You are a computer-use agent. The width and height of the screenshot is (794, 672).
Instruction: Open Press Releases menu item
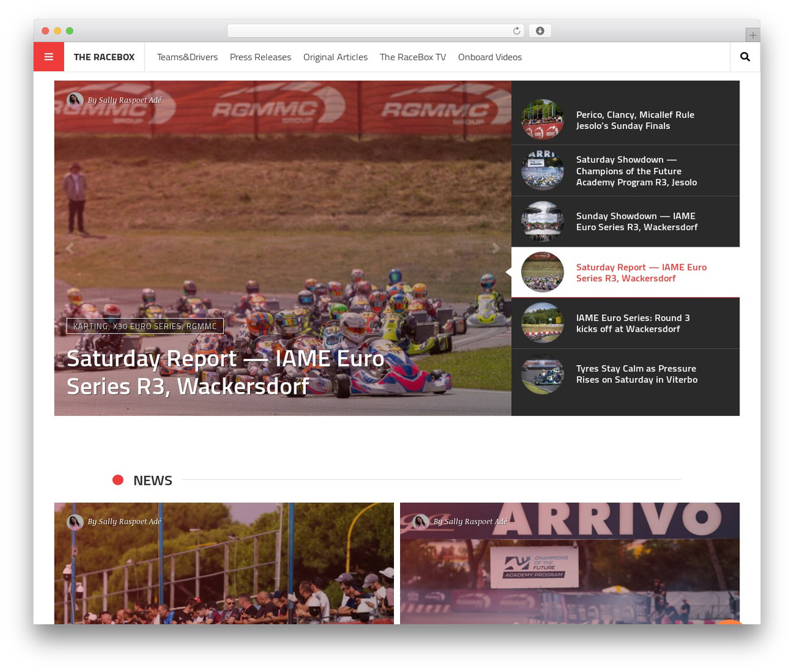point(261,57)
